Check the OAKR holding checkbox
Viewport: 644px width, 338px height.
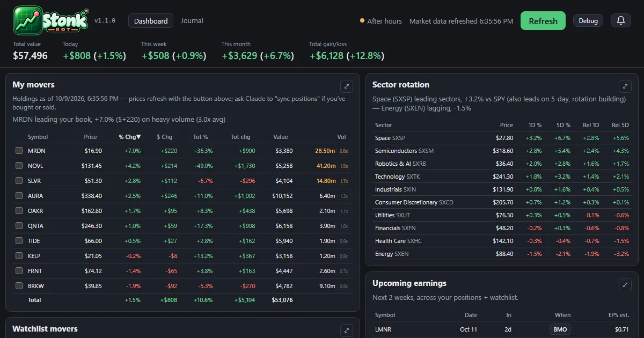pos(19,211)
